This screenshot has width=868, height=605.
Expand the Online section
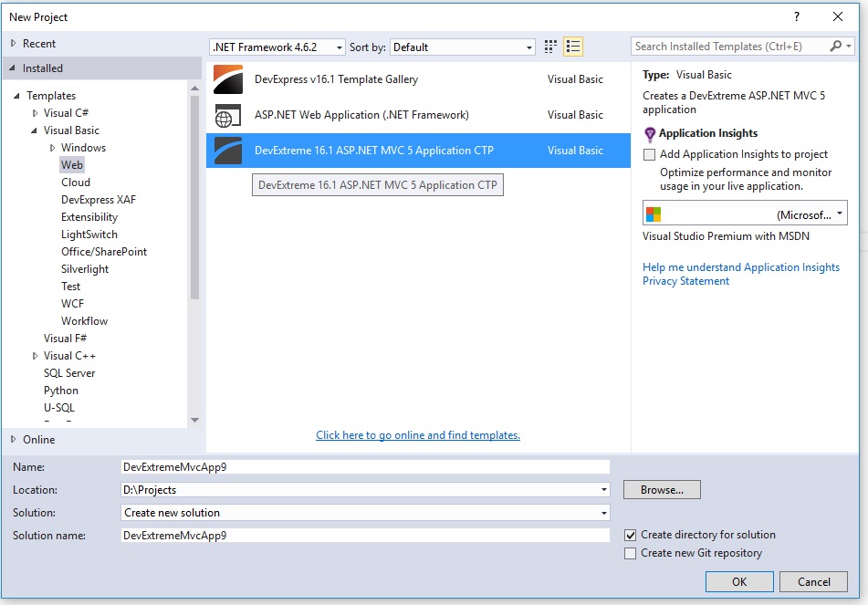click(14, 439)
